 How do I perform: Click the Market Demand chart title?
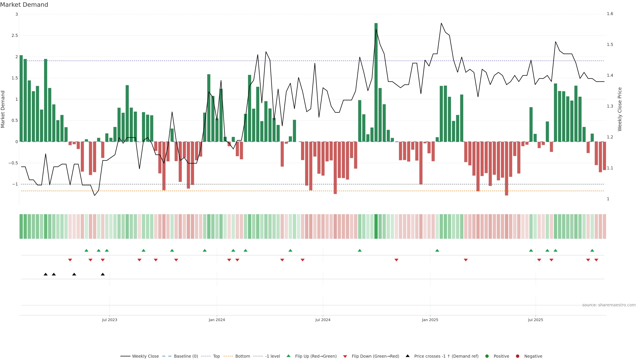[24, 5]
